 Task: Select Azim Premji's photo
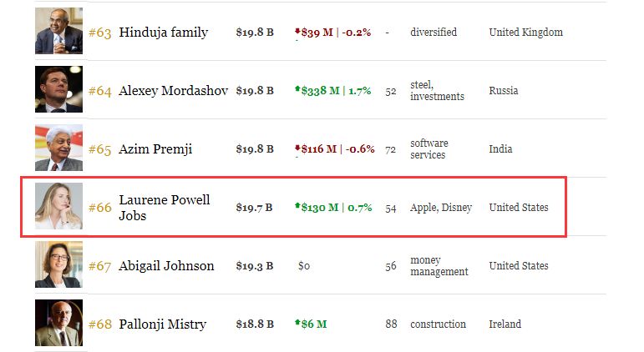tap(58, 148)
